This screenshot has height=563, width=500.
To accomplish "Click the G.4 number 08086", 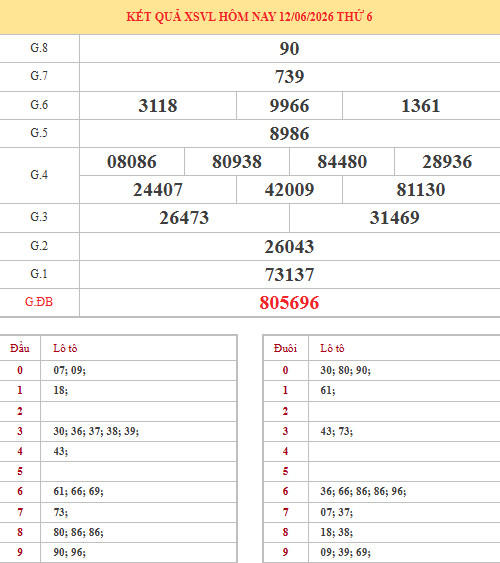I will [132, 162].
